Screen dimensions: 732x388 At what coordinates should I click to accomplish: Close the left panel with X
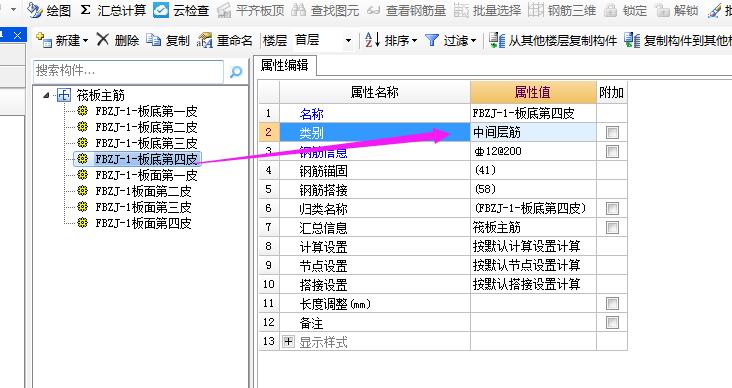[x=17, y=35]
